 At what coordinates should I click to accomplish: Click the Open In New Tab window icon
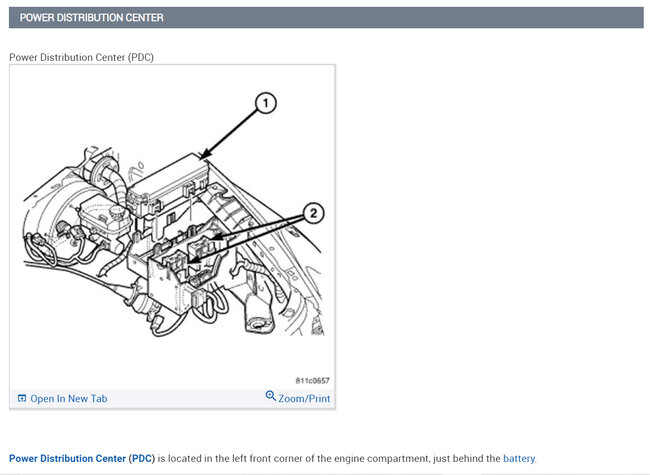(22, 398)
